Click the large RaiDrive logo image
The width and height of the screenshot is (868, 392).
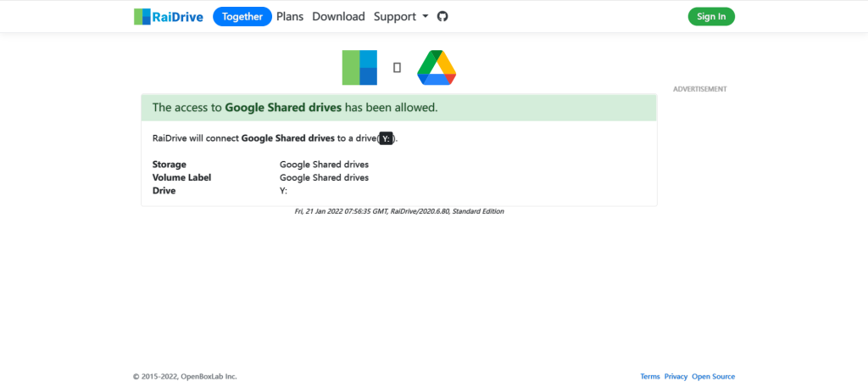(x=359, y=68)
